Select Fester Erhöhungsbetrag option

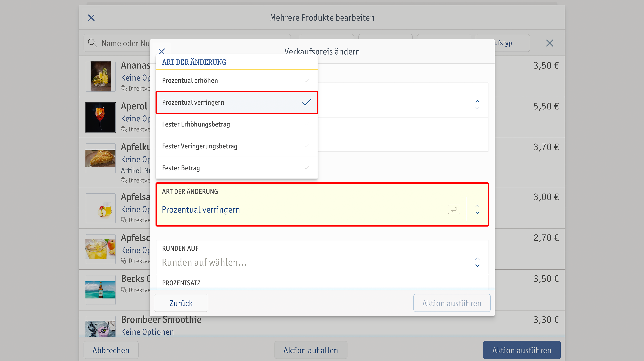click(x=237, y=124)
